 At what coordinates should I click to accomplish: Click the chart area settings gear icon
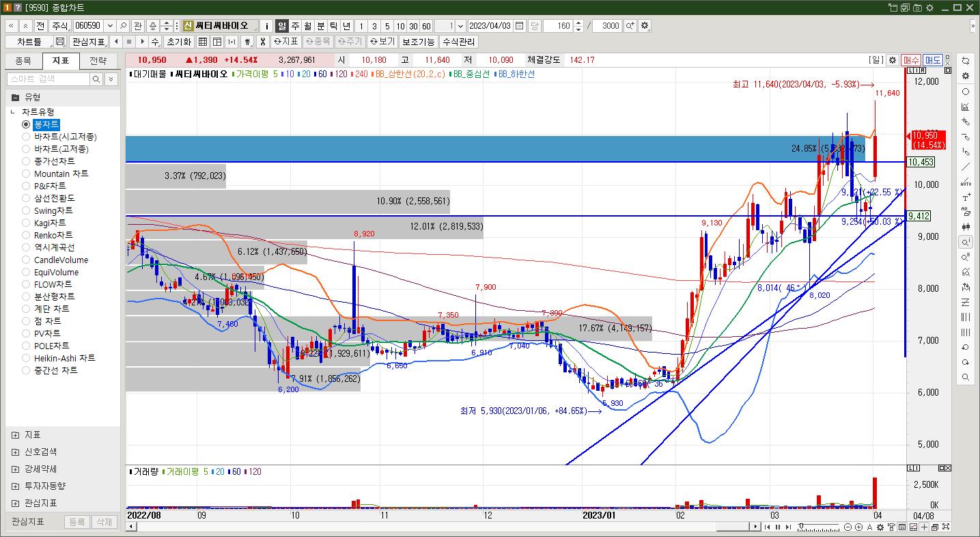coord(892,60)
